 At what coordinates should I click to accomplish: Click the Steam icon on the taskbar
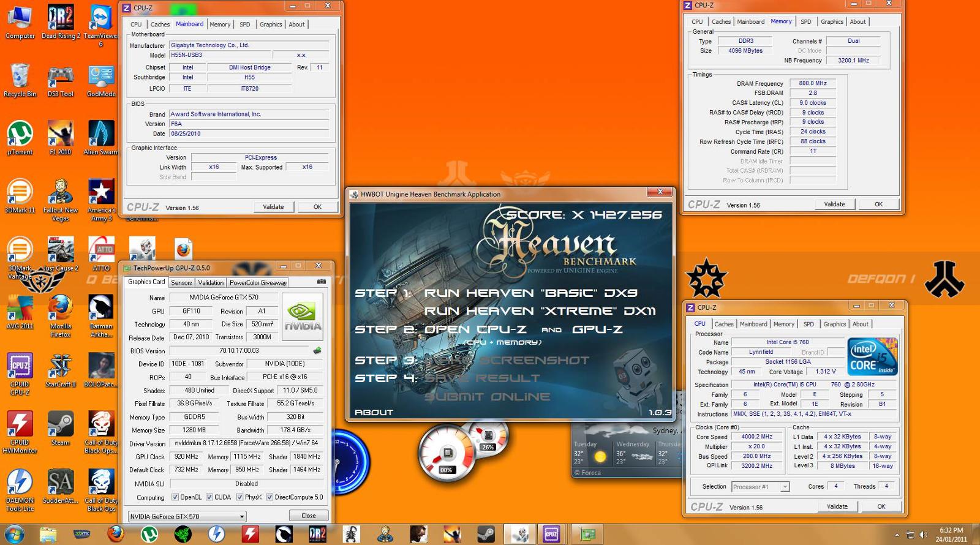coord(486,534)
